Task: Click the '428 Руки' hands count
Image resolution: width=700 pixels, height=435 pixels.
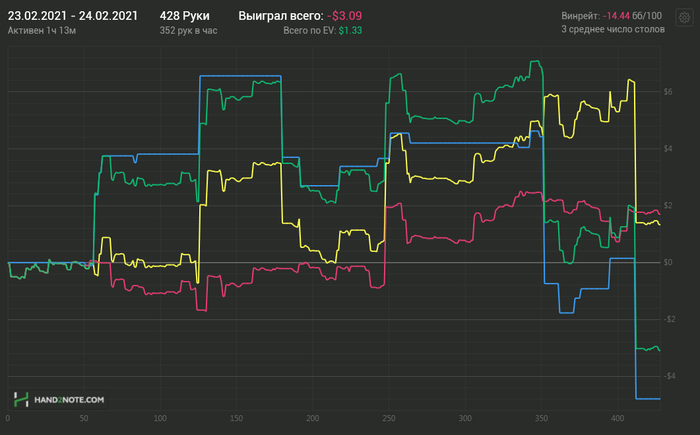Action: click(184, 16)
